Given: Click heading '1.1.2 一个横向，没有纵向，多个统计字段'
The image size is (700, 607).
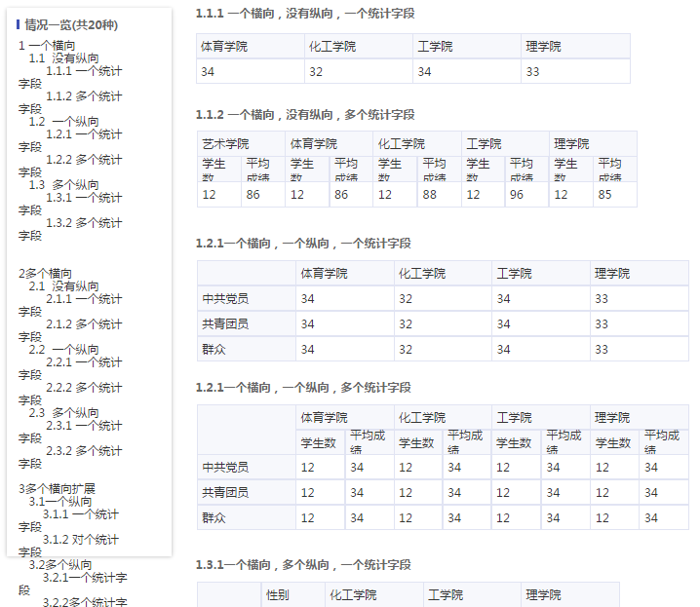Looking at the screenshot, I should click(304, 115).
